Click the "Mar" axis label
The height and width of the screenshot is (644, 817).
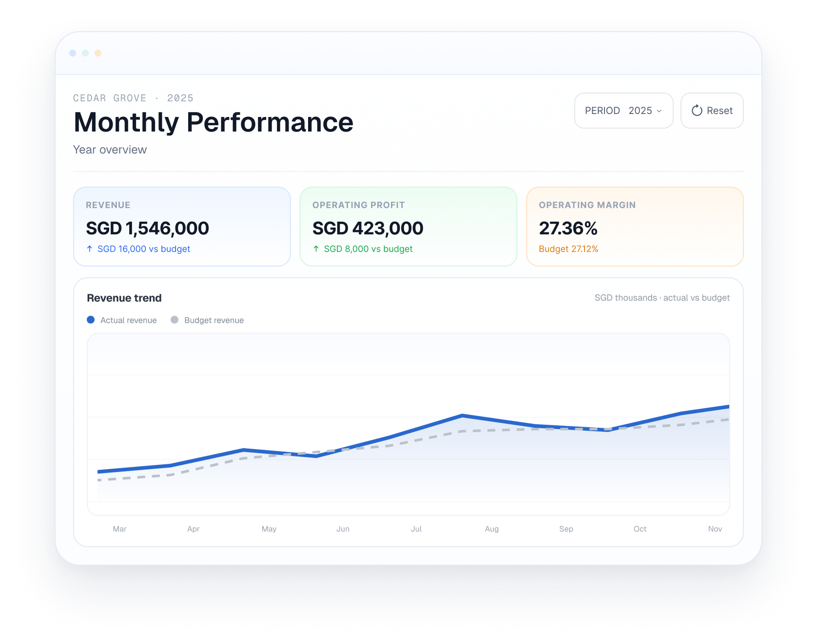[x=119, y=529]
